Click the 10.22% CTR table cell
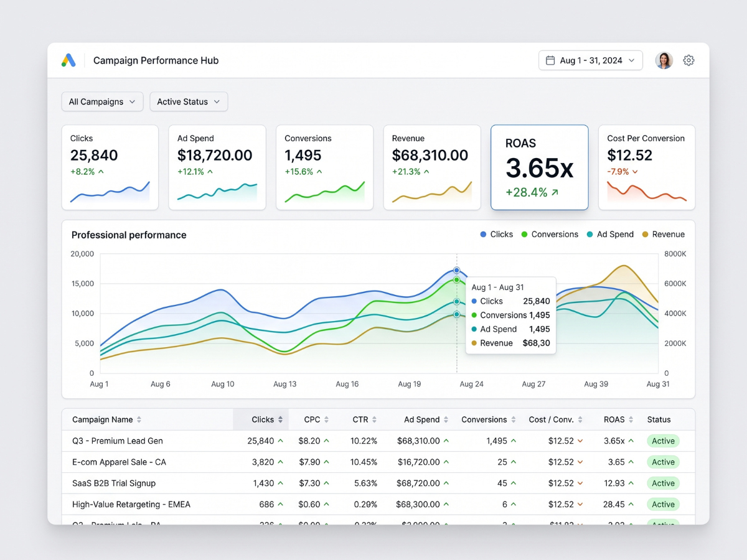 point(364,441)
